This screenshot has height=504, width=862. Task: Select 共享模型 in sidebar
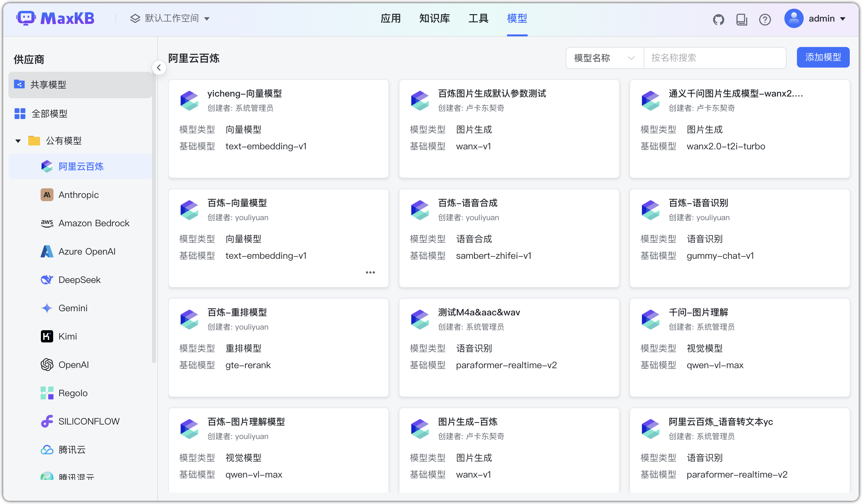[80, 84]
